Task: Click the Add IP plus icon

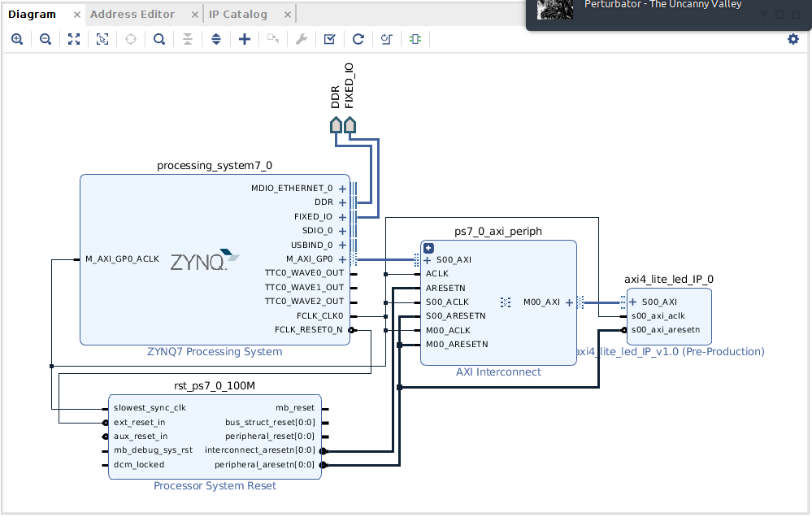Action: 245,39
